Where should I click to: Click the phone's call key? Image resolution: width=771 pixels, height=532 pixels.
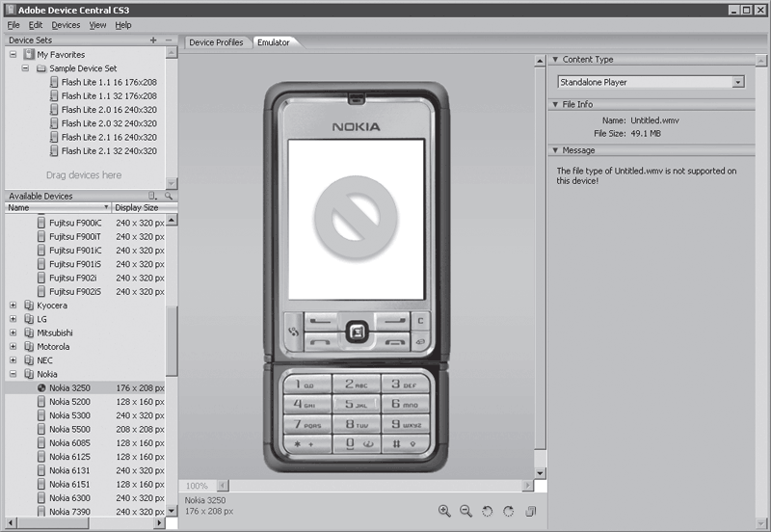(321, 342)
